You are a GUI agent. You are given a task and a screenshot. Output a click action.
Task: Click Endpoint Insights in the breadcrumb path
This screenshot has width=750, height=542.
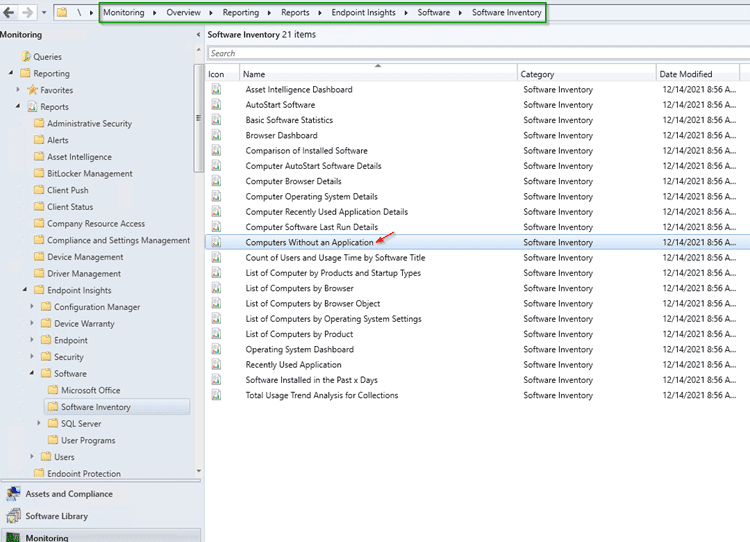click(363, 13)
